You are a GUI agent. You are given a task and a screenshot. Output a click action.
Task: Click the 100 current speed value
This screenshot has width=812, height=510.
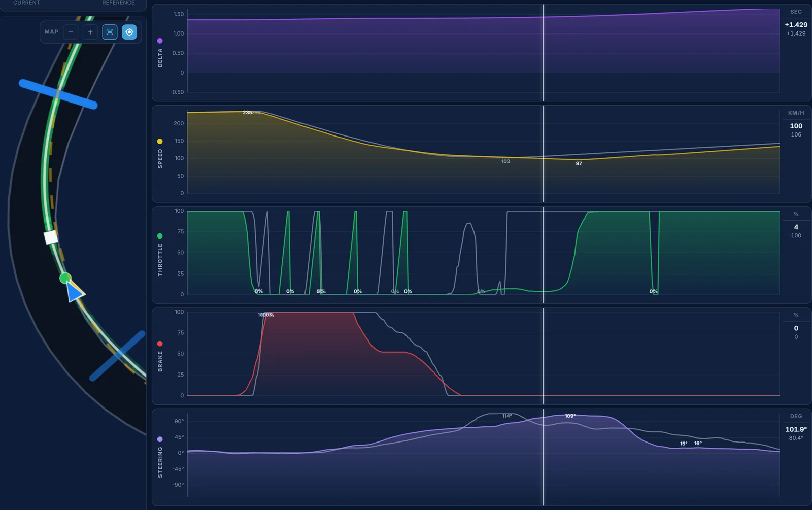(796, 126)
